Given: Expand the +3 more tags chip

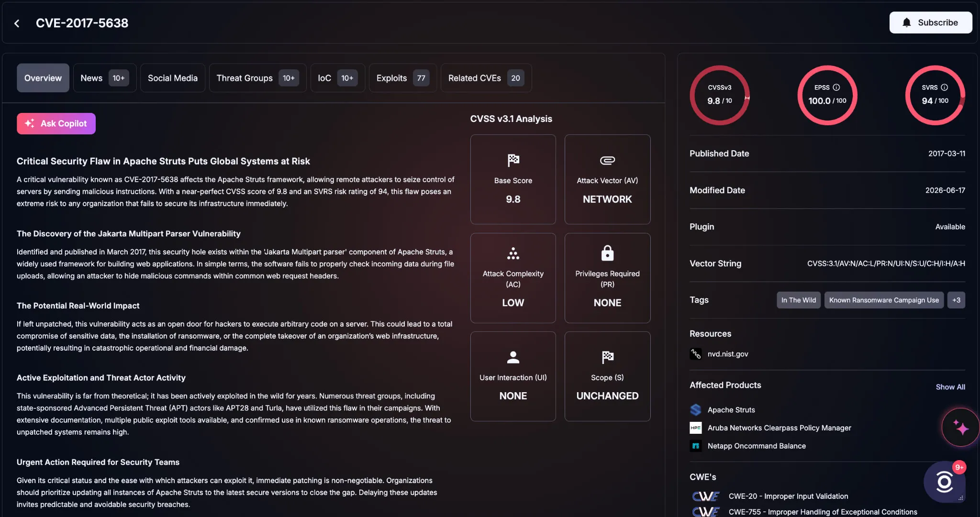Looking at the screenshot, I should pyautogui.click(x=956, y=300).
